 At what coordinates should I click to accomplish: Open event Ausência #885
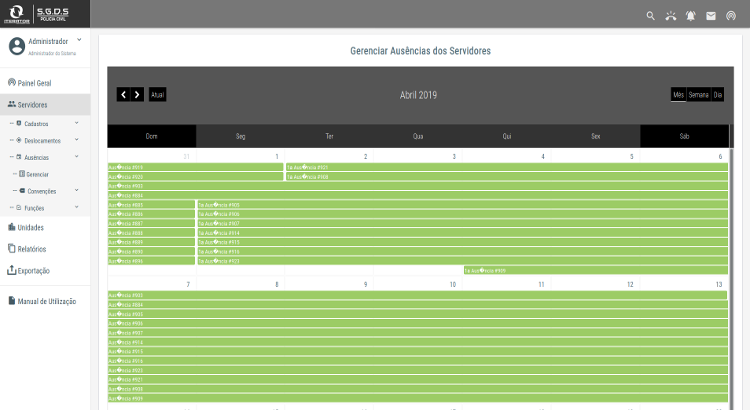pyautogui.click(x=151, y=205)
